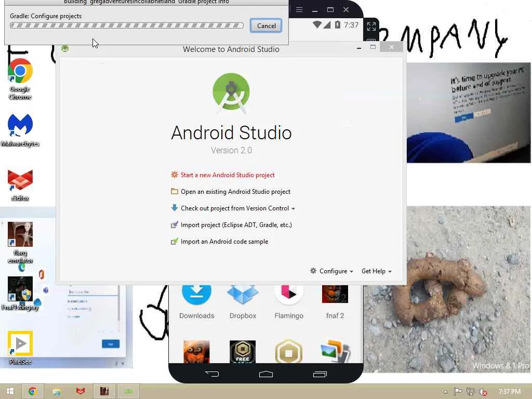Open r3dfox from the taskbar
Viewport: 532px width, 399px height.
tap(81, 392)
